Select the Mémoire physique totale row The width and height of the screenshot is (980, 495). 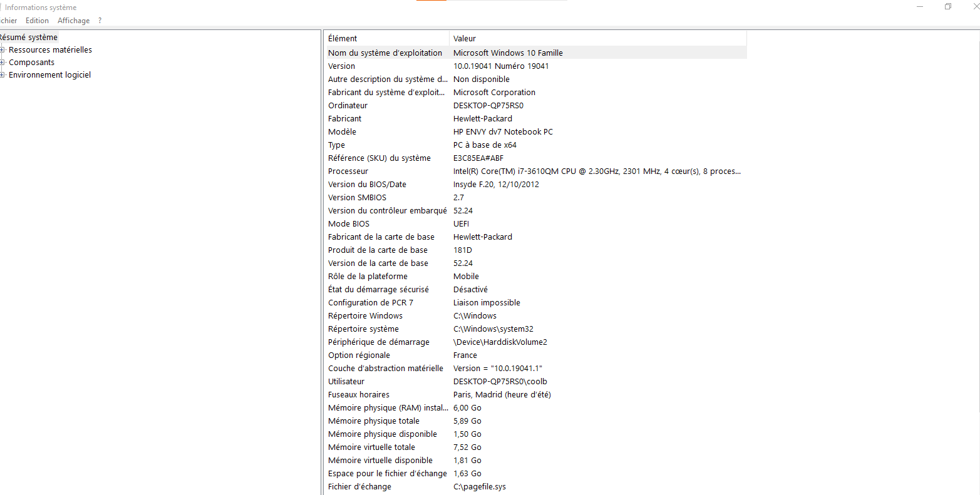coord(535,421)
